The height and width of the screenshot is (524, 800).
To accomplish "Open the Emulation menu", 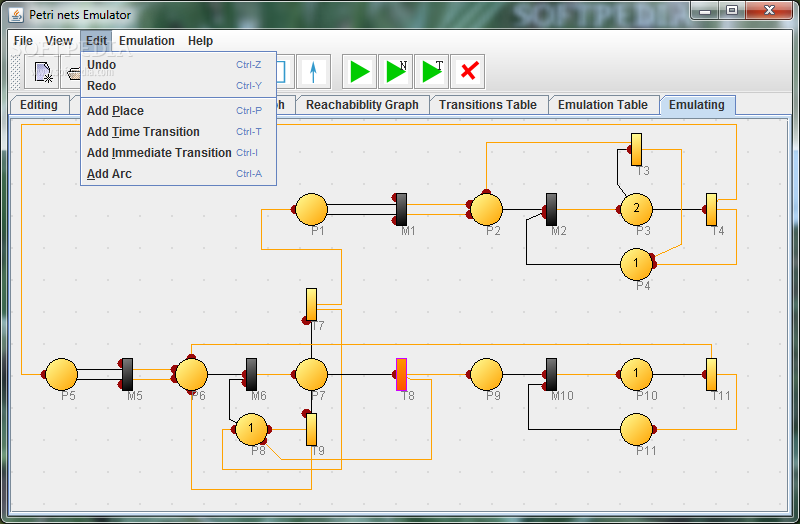I will [147, 41].
